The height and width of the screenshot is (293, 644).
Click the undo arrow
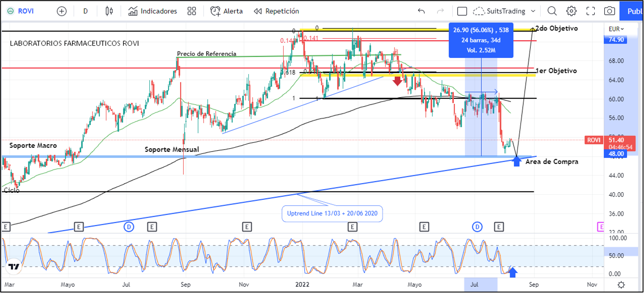coord(421,11)
